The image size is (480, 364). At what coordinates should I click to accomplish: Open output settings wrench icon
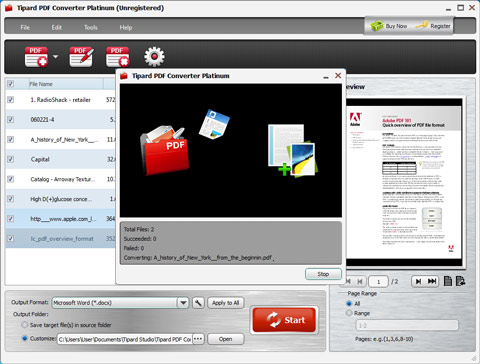(x=198, y=303)
